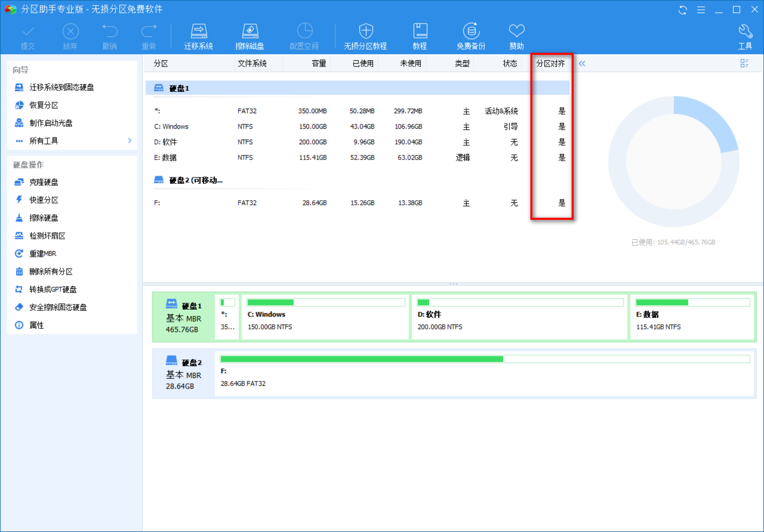This screenshot has height=532, width=764.
Task: Select the 硬盘2 (可移动 row in list
Action: (x=357, y=180)
